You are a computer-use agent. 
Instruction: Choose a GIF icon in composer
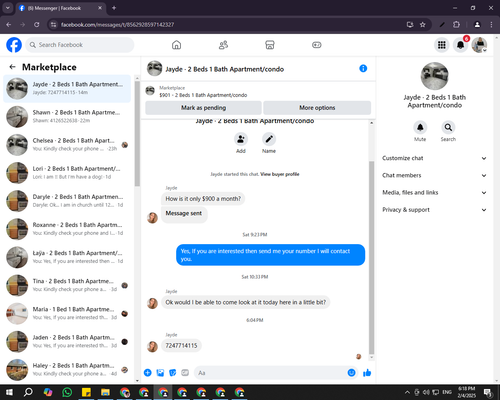(x=185, y=373)
